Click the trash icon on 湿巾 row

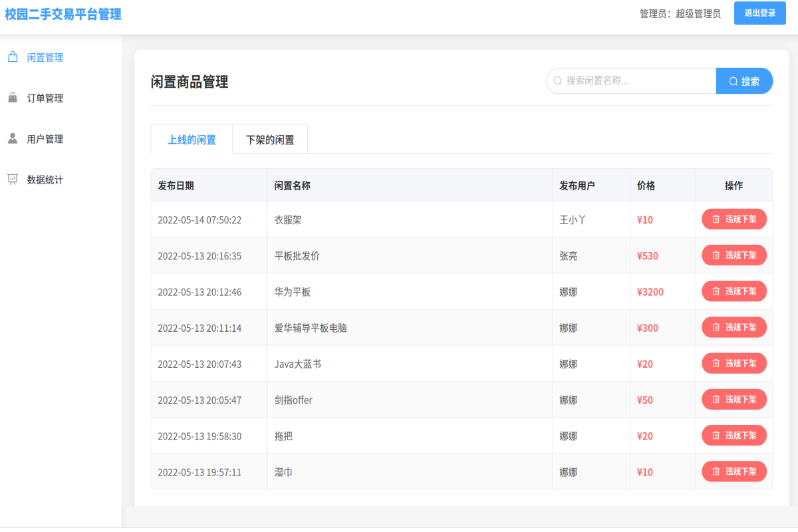(716, 471)
